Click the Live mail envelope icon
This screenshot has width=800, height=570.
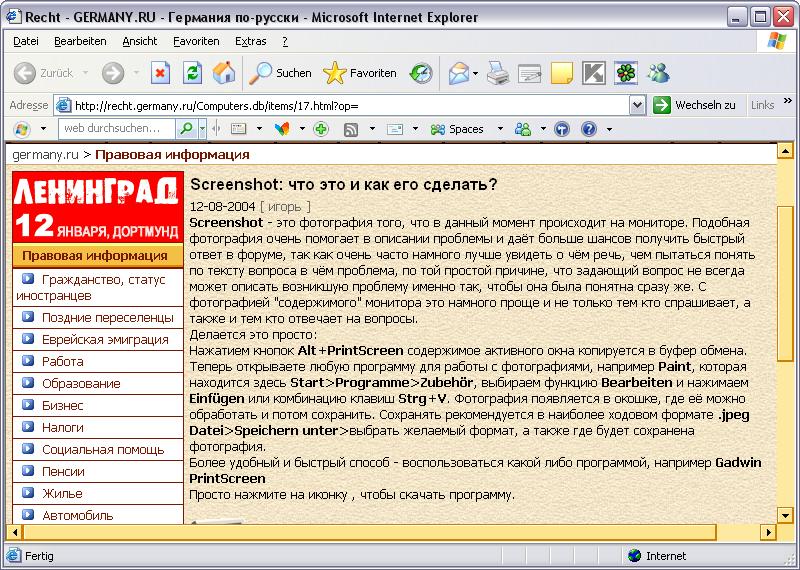[x=395, y=129]
